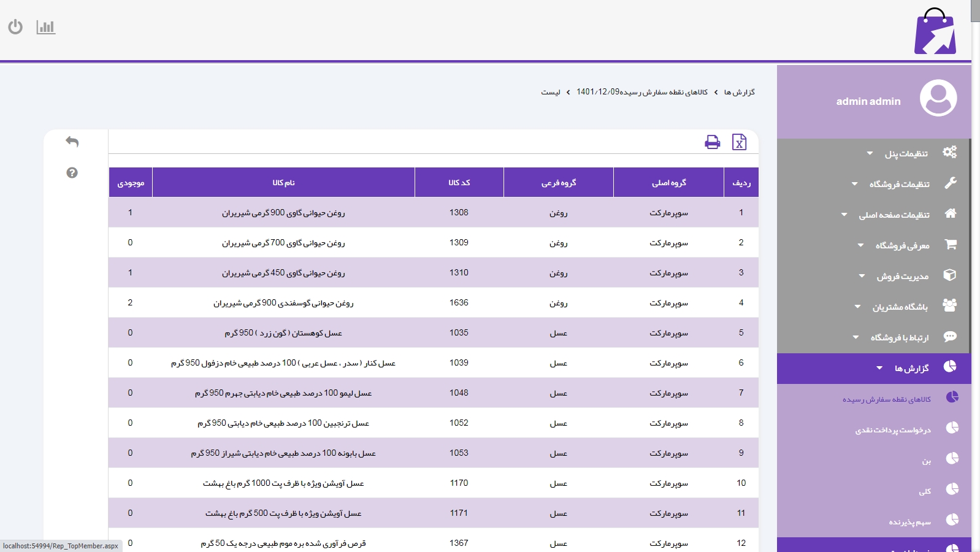980x552 pixels.
Task: Click the admin admin username
Action: click(x=868, y=101)
